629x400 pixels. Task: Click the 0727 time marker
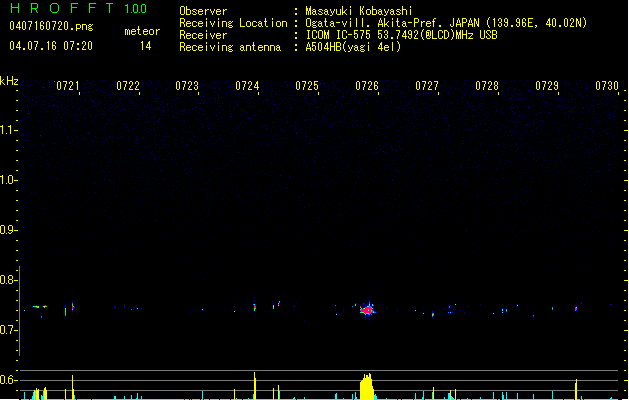click(x=427, y=86)
